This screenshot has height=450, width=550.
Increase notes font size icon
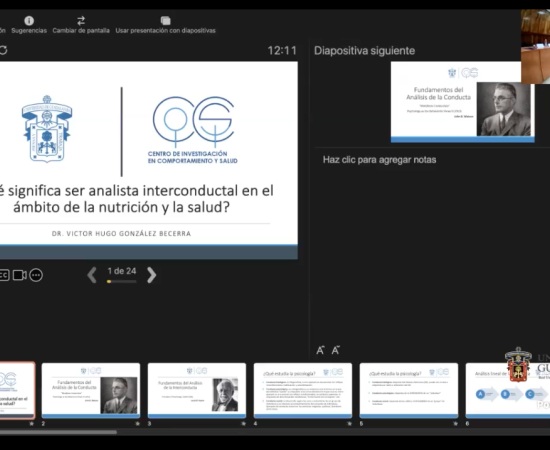pos(320,350)
